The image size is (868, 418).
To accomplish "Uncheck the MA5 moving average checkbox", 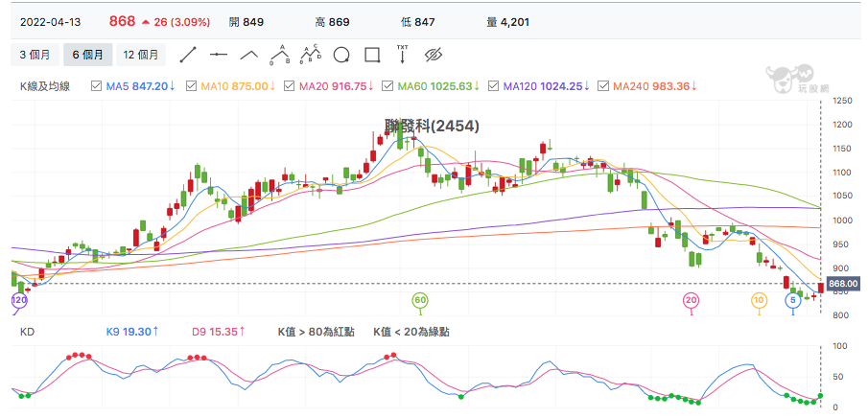I will coord(96,86).
